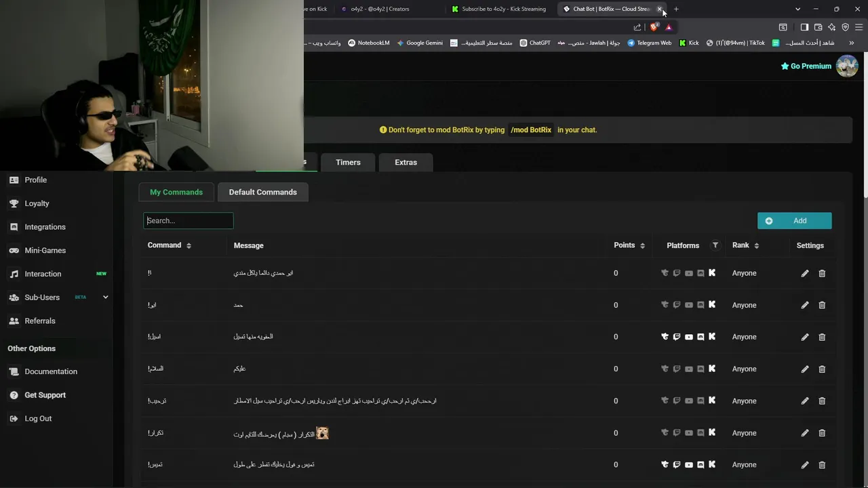
Task: Delete the عليكم command via its trash icon
Action: (822, 369)
